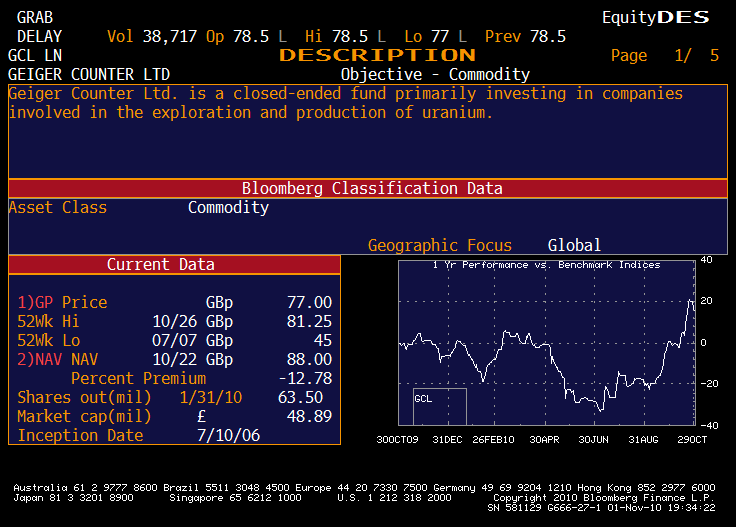Screen dimensions: 736x527
Task: Select the 52-week high value 81.25
Action: [309, 321]
